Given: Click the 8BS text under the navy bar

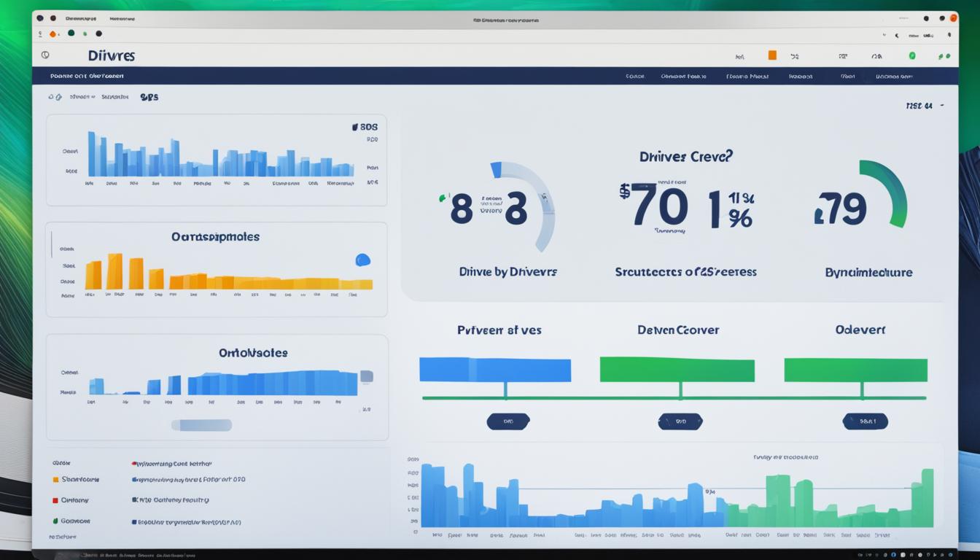Looking at the screenshot, I should pyautogui.click(x=149, y=96).
